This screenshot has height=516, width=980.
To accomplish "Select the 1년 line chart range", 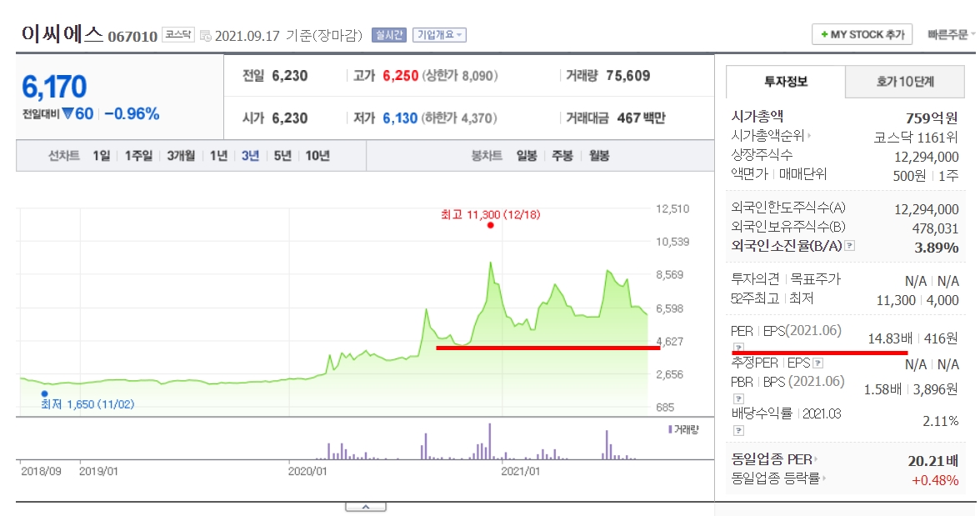I will click(x=218, y=156).
